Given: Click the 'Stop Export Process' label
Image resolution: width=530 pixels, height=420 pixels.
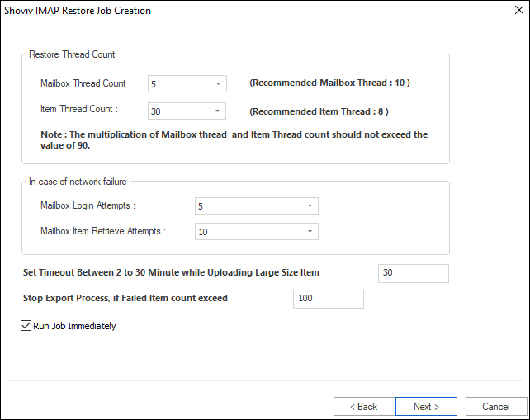Looking at the screenshot, I should pos(125,298).
